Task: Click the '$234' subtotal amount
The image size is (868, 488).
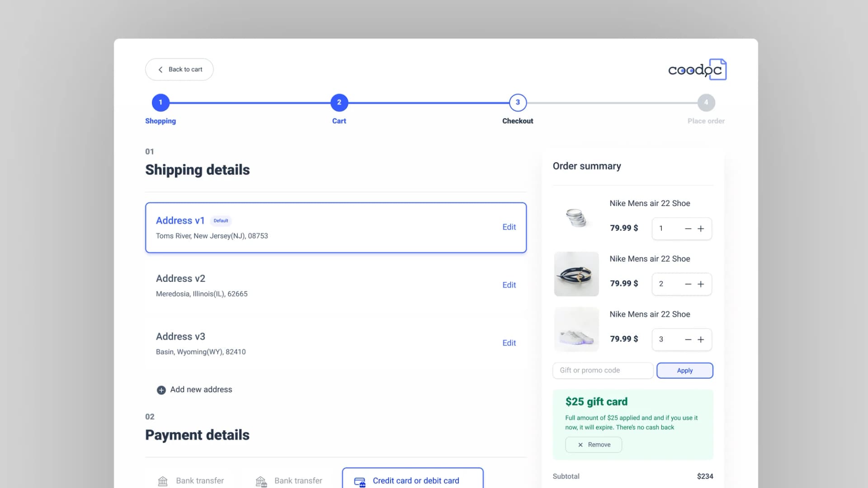Action: pyautogui.click(x=705, y=476)
